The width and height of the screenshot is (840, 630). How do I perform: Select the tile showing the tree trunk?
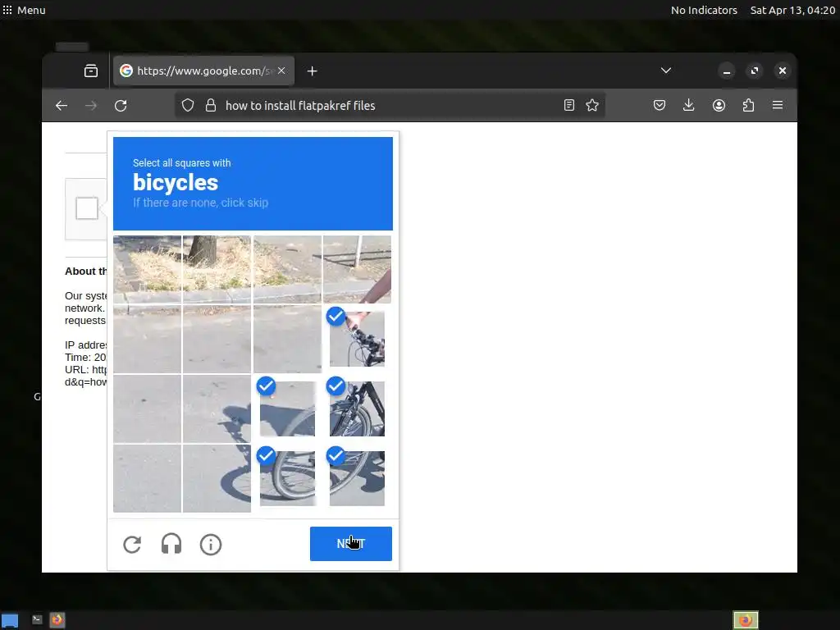coord(217,269)
